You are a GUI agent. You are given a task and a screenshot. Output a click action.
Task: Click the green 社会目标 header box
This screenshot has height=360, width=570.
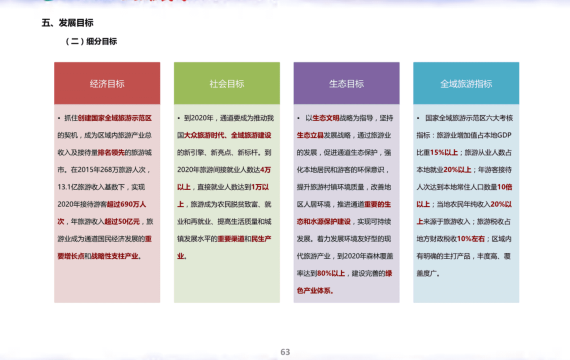pyautogui.click(x=227, y=83)
